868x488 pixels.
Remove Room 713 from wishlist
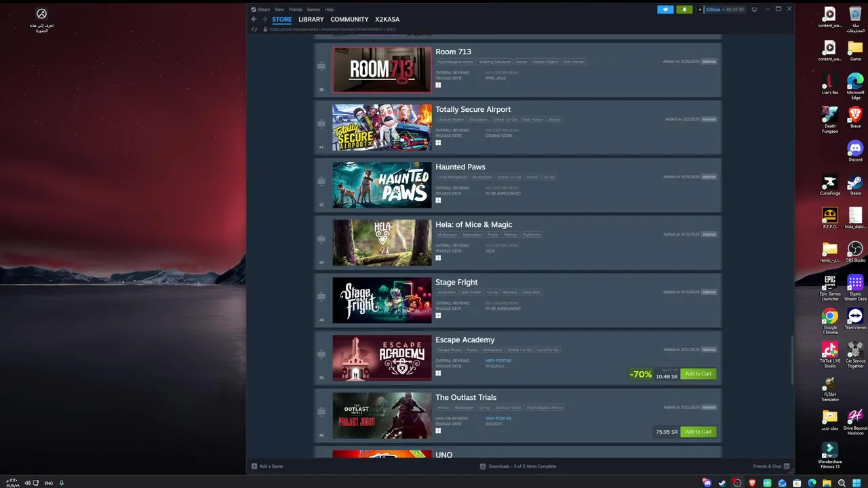click(x=709, y=62)
